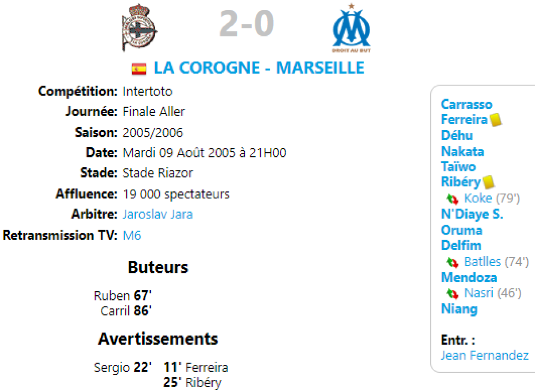This screenshot has height=392, width=535.
Task: Click the 2-0 final score
Action: click(246, 25)
